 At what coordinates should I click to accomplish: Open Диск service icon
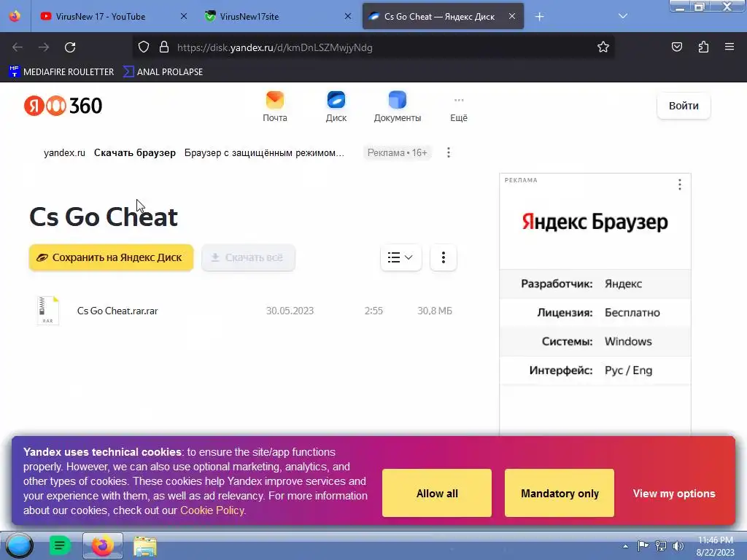[x=336, y=106]
